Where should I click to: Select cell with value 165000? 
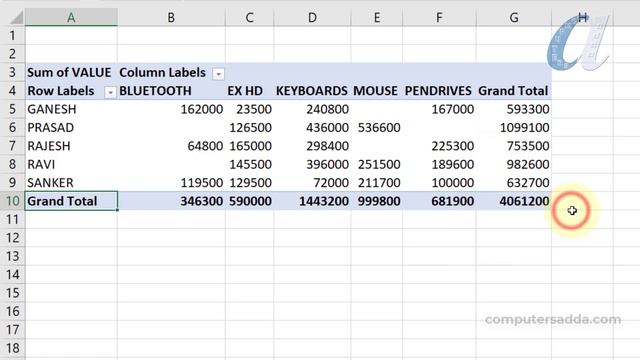point(249,146)
